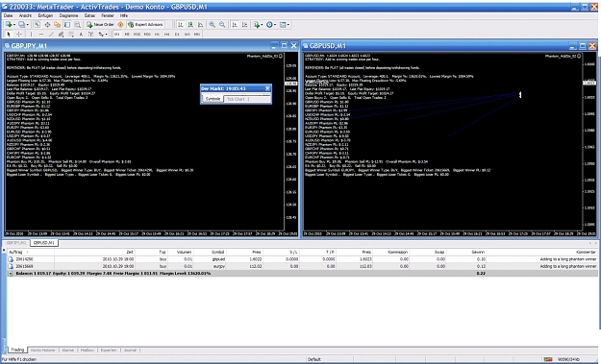Toggle the Navigator folder-star icon
601x364 pixels.
(x=57, y=25)
